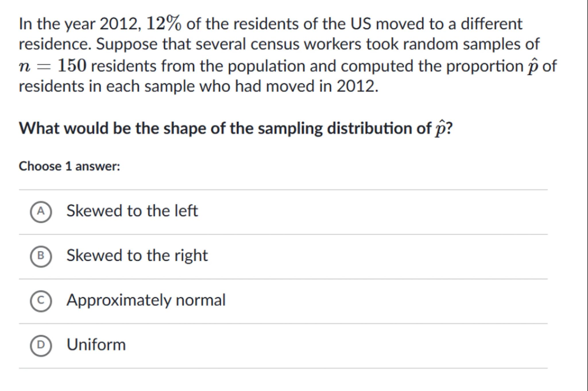Click the divider line below option D

click(283, 368)
